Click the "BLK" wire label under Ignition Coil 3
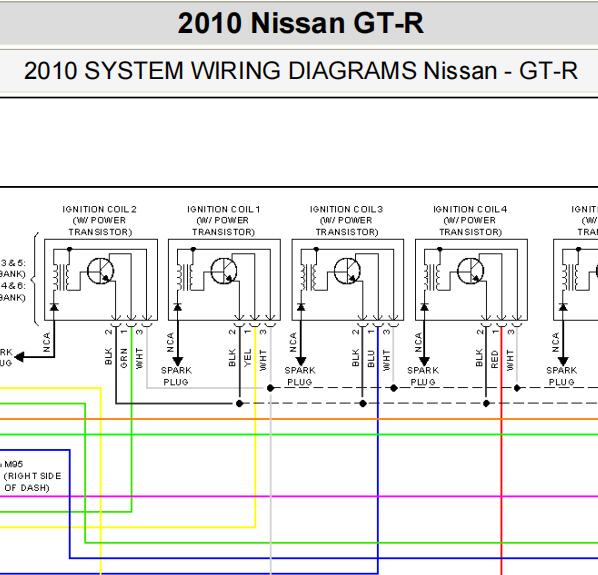 [x=355, y=358]
